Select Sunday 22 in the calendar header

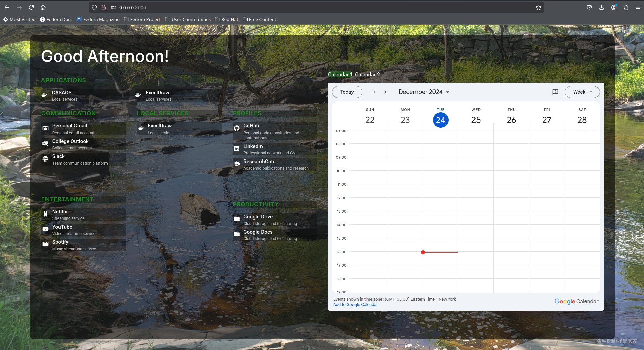[370, 120]
